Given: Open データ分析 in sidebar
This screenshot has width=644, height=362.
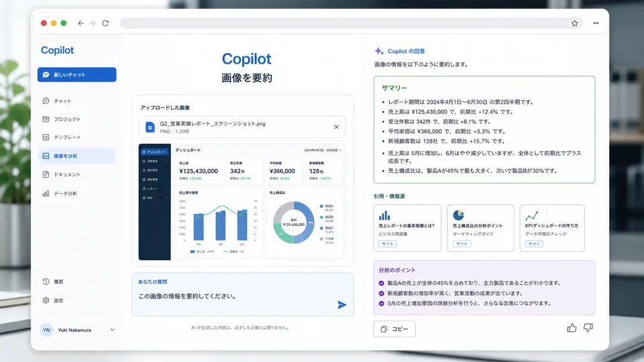Looking at the screenshot, I should point(76,193).
